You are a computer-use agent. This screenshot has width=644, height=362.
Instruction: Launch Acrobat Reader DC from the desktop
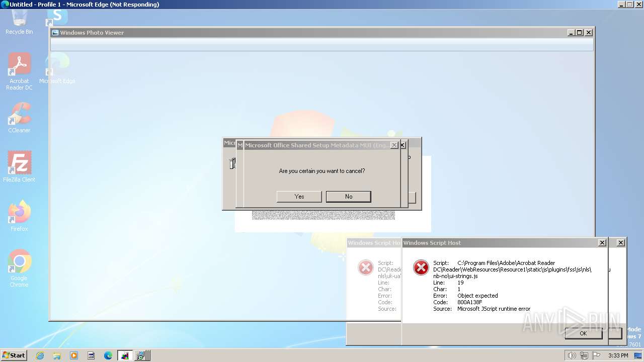[x=19, y=71]
